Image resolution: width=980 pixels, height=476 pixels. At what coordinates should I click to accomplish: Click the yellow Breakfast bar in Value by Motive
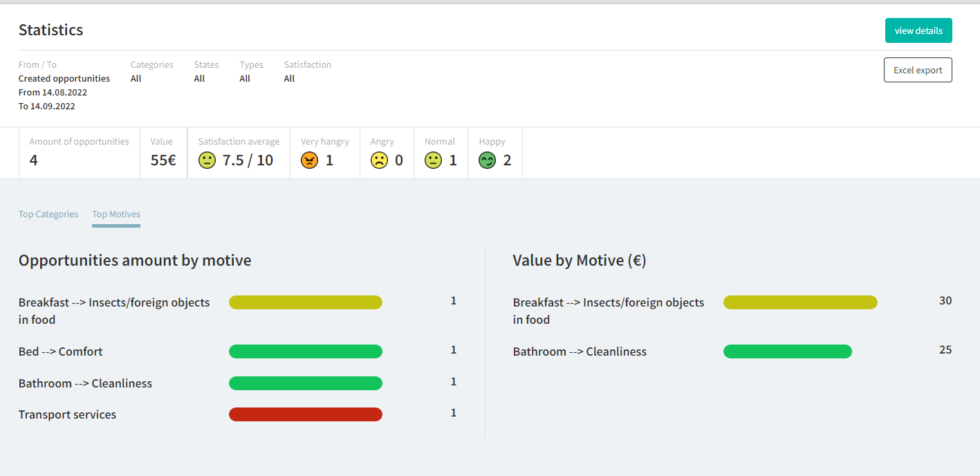point(800,302)
